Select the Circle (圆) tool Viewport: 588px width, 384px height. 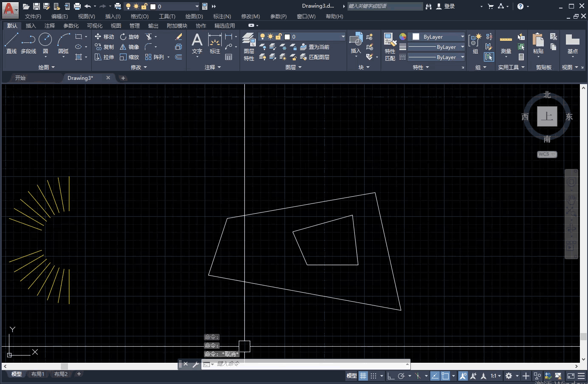(45, 43)
